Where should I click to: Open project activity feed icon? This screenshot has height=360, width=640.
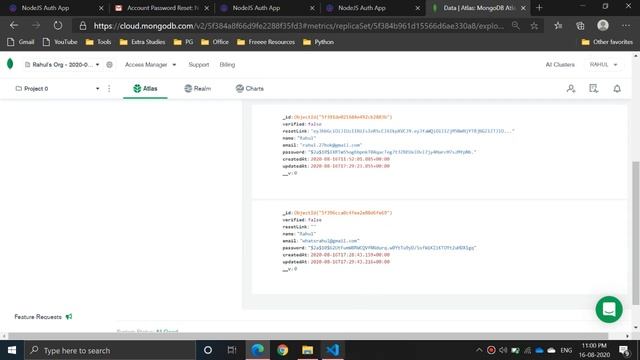(x=593, y=89)
